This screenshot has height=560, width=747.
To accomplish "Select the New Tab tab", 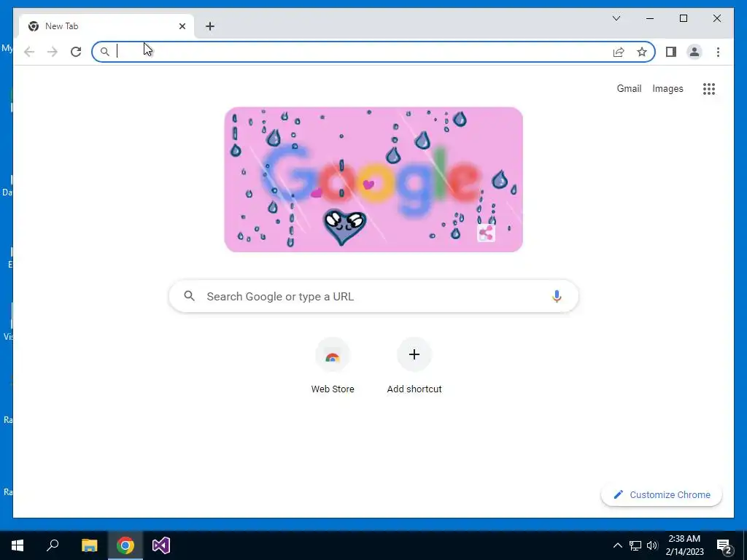I will click(107, 26).
